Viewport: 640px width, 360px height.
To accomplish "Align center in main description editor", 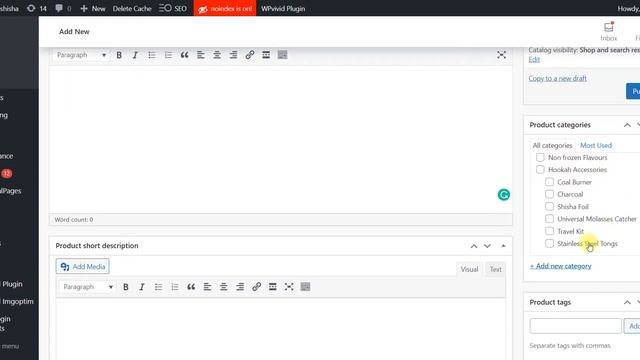I will pyautogui.click(x=217, y=55).
